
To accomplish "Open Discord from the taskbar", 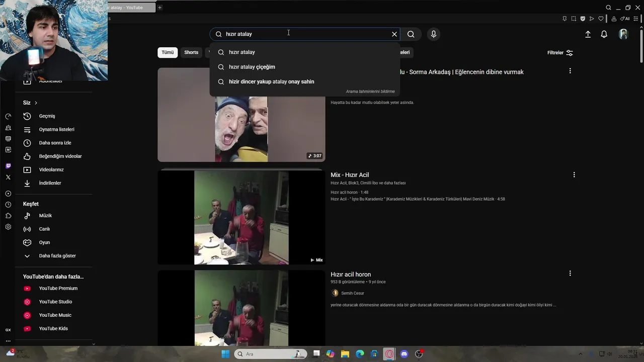I will (404, 354).
